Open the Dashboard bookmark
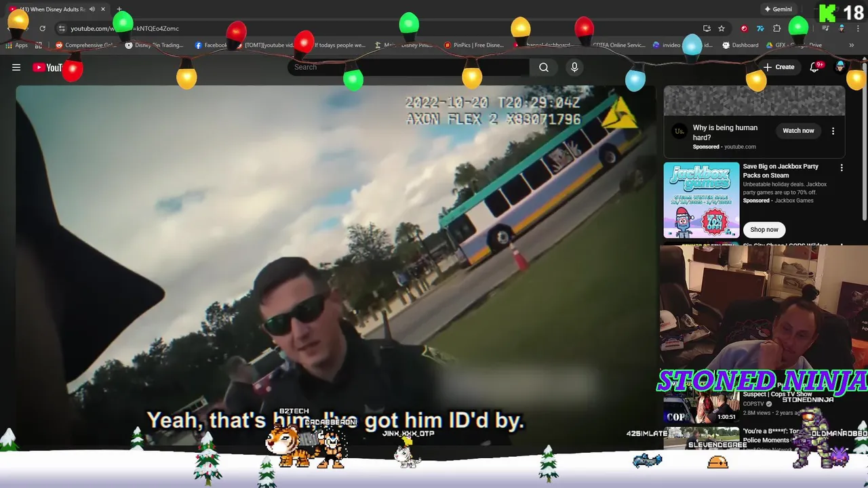This screenshot has height=488, width=868. (741, 45)
